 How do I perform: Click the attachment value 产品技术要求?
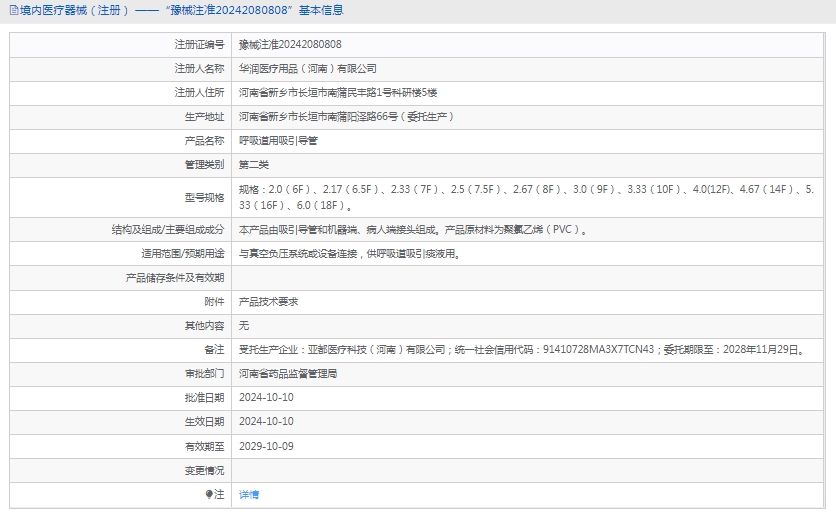click(268, 301)
